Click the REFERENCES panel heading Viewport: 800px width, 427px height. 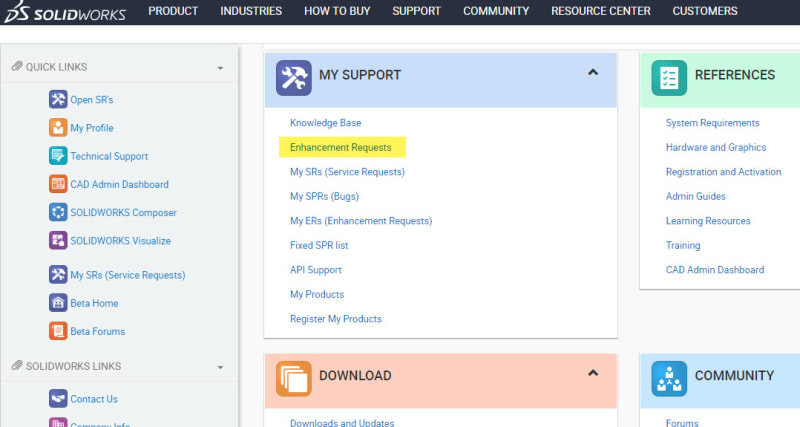pos(735,75)
